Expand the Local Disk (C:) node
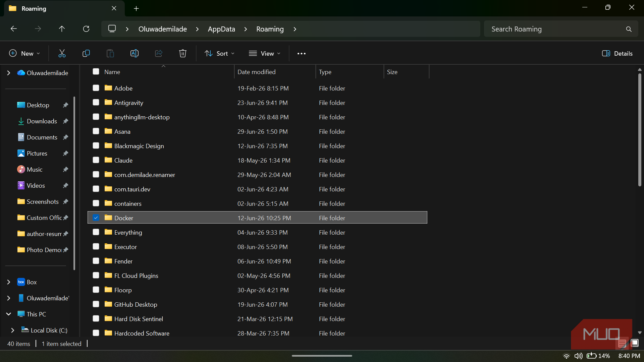 12,330
